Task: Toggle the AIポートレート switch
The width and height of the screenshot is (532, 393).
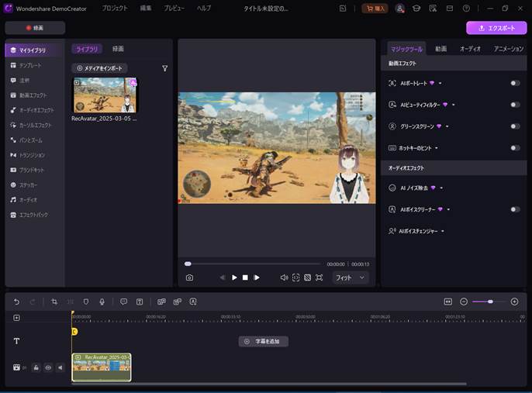Action: (x=515, y=83)
